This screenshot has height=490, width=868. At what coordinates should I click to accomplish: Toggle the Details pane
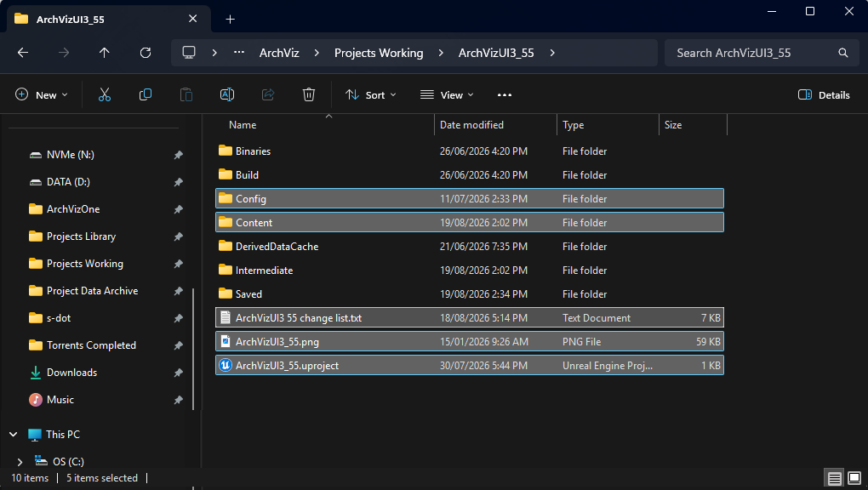(824, 94)
